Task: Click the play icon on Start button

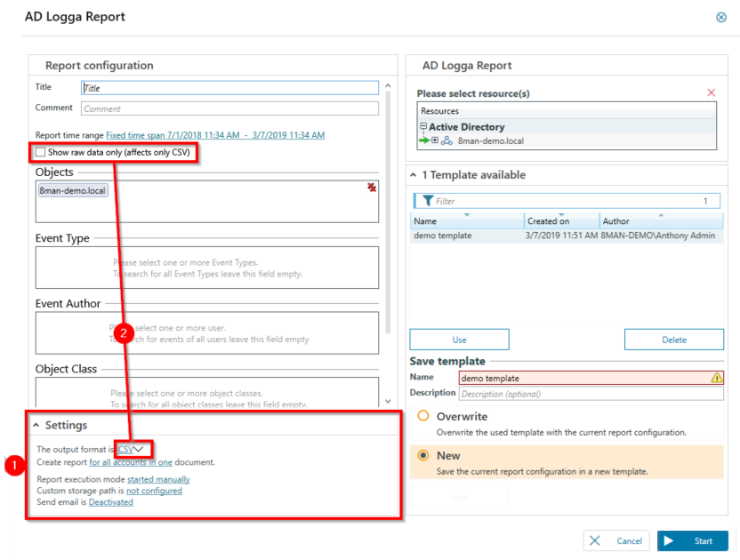Action: click(x=670, y=540)
